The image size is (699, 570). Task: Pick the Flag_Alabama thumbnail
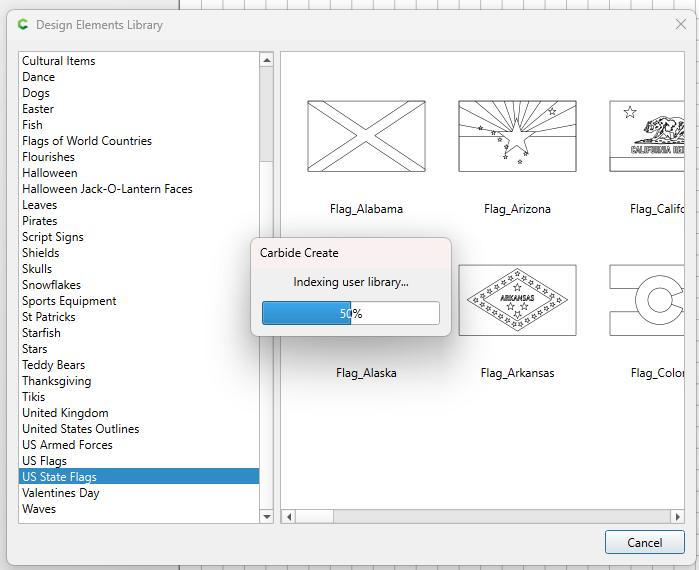(366, 136)
